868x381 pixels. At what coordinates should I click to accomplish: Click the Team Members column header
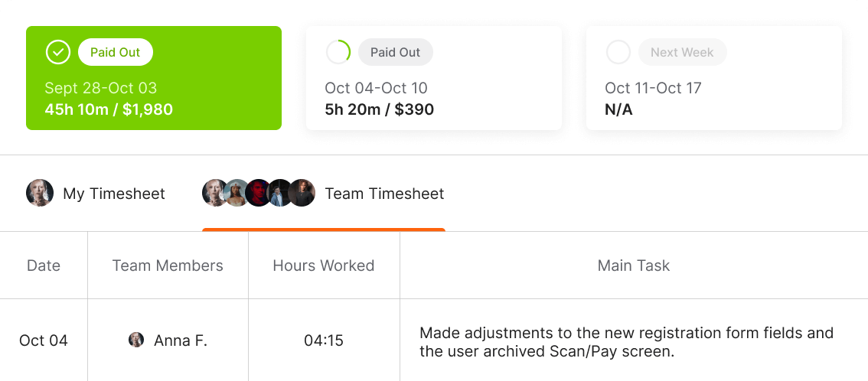(168, 265)
